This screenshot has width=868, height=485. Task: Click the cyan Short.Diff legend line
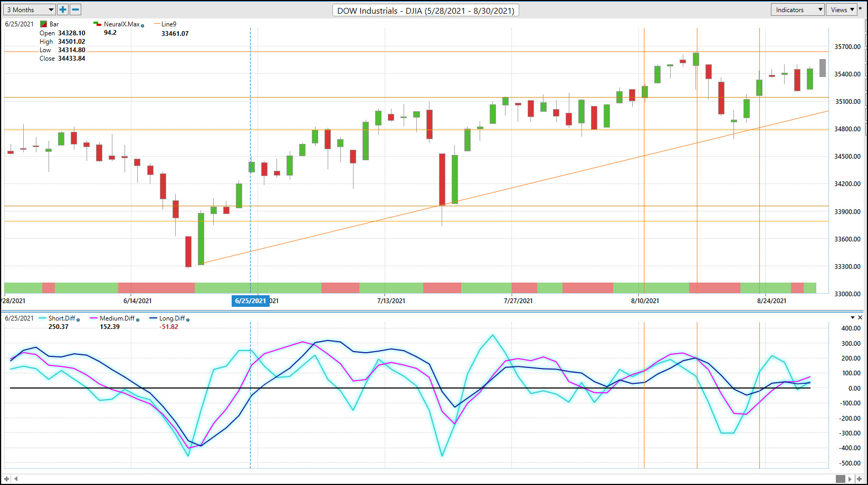tap(43, 318)
